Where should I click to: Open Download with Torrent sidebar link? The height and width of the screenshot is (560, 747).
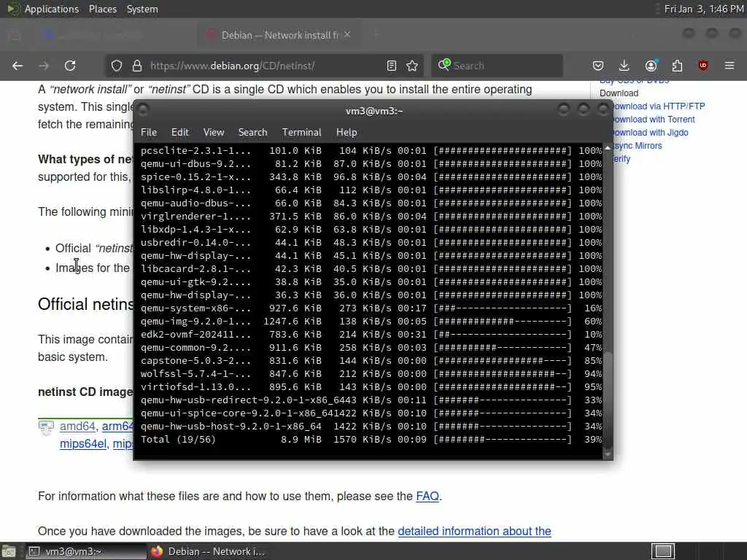point(654,120)
